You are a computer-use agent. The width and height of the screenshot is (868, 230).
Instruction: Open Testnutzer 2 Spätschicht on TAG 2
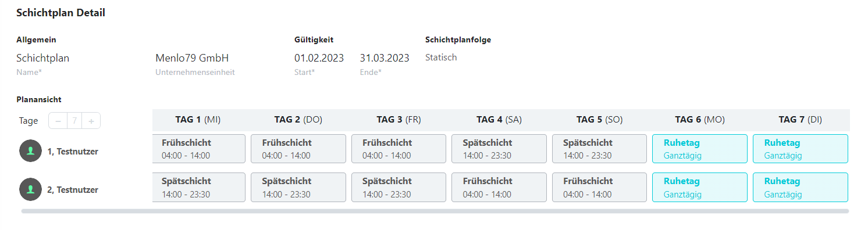[298, 187]
